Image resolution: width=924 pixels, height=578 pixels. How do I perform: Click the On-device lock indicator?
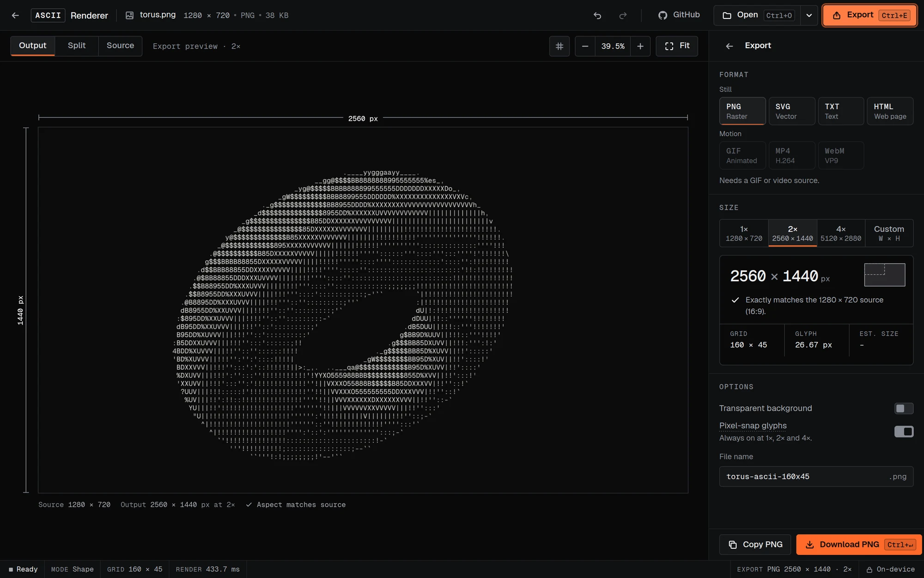pos(891,569)
